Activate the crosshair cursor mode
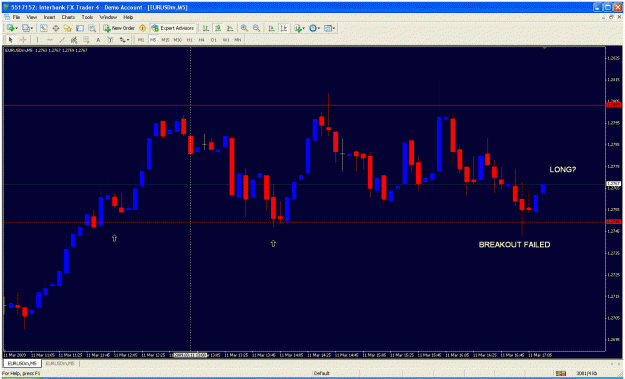Viewport: 625px width, 379px height. pyautogui.click(x=23, y=39)
